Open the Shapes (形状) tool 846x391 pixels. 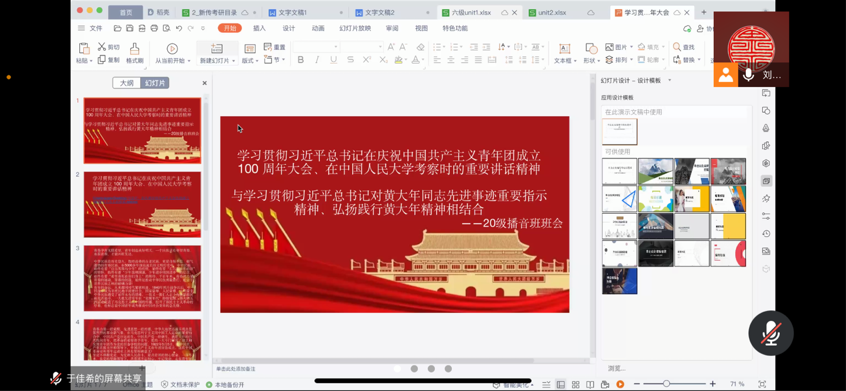[x=591, y=49]
